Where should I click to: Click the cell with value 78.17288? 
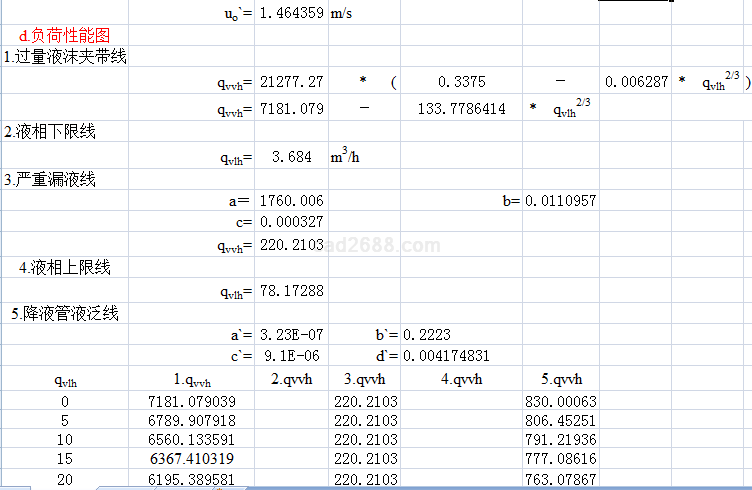pyautogui.click(x=291, y=291)
